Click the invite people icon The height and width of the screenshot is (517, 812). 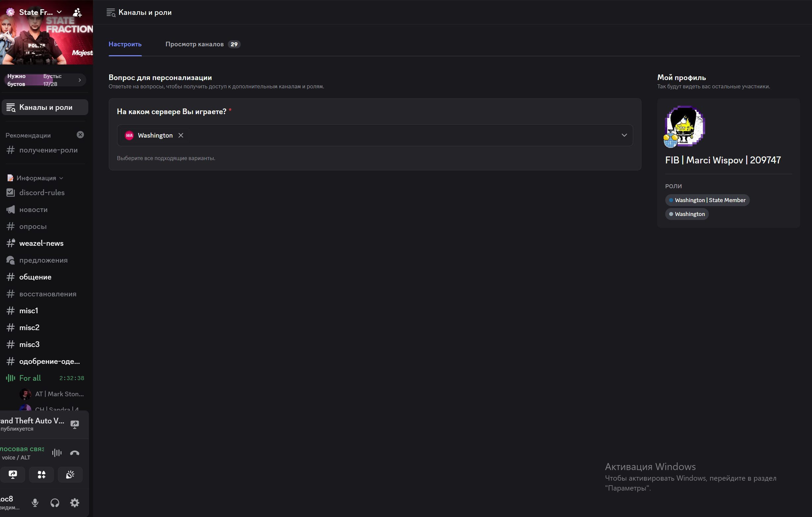(77, 13)
